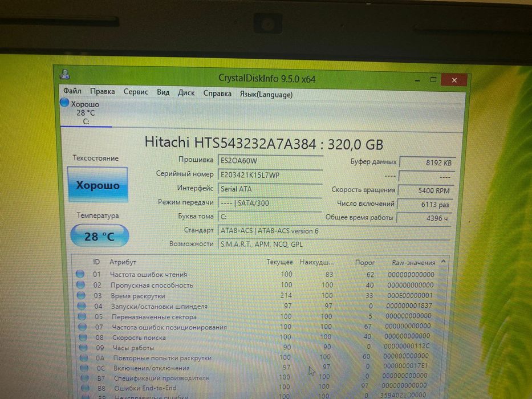532x399 pixels.
Task: Click status icon of row 08 Скорость поиска
Action: click(x=83, y=337)
